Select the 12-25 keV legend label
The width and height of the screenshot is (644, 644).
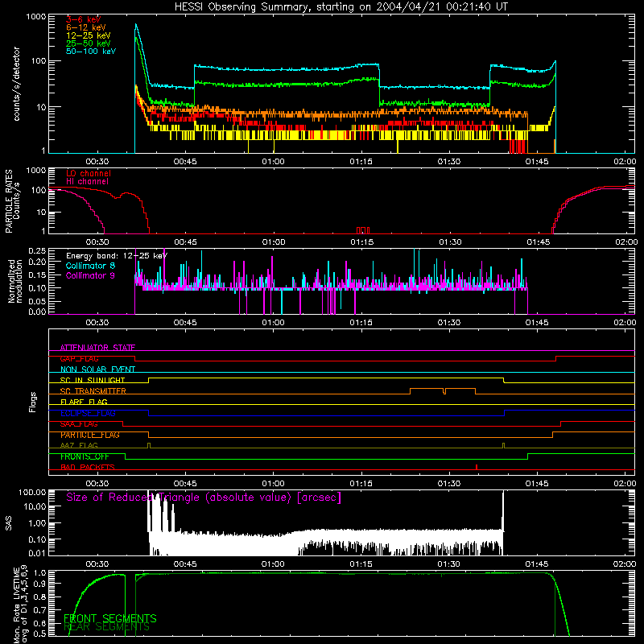(89, 35)
